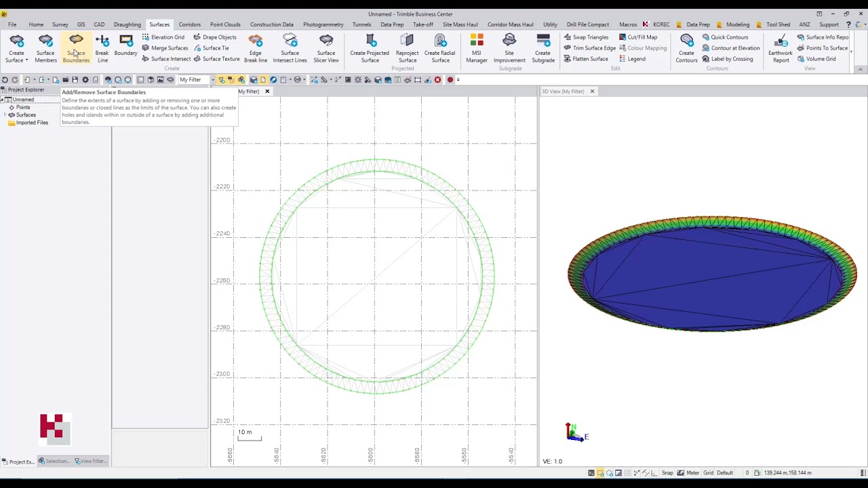The width and height of the screenshot is (868, 488).
Task: Switch to Project Explorer bottom tab
Action: 18,462
